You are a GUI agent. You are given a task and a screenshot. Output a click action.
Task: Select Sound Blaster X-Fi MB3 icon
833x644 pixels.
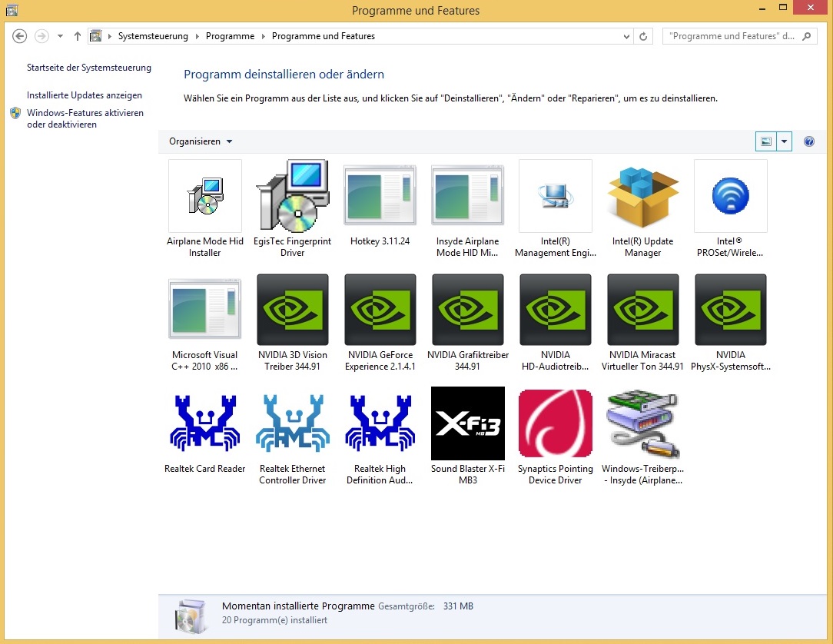point(467,423)
